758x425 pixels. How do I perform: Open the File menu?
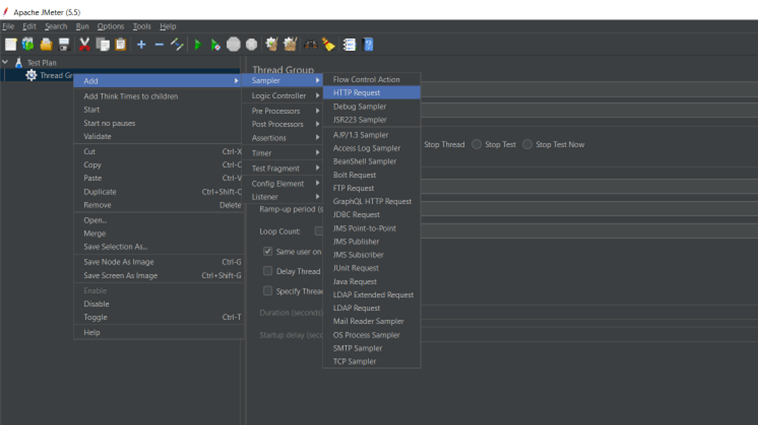(8, 26)
